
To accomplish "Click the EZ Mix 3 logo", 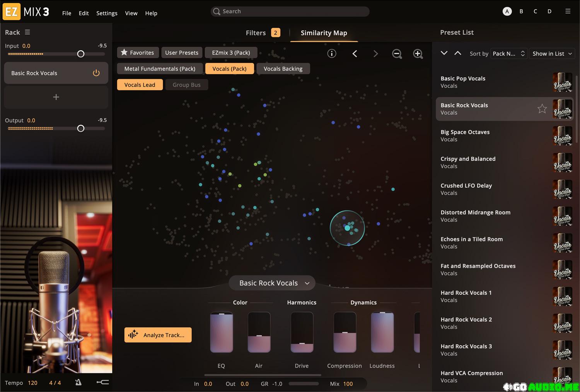I will point(26,12).
